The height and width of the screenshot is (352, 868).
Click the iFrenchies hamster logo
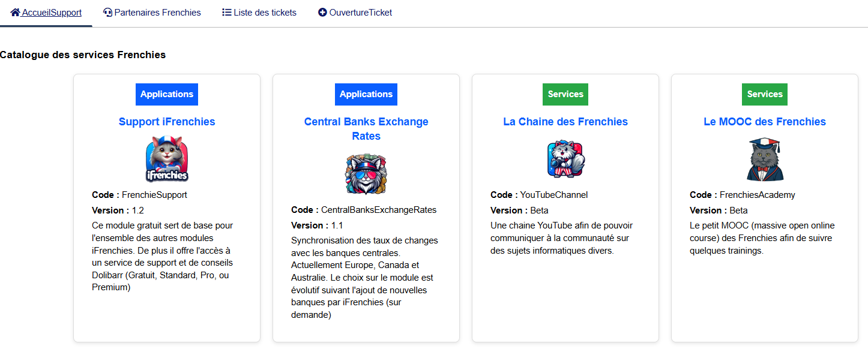(167, 159)
